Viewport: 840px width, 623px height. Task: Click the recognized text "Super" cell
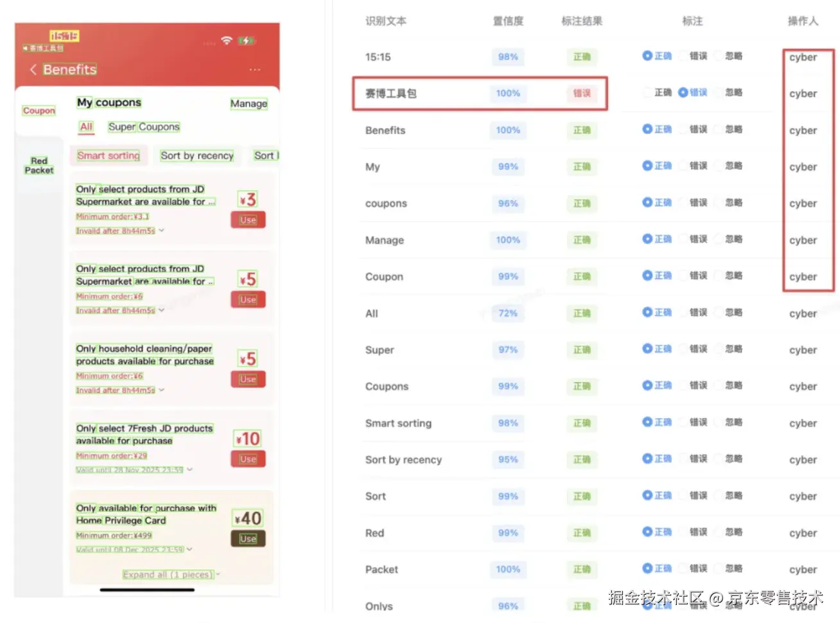coord(380,350)
